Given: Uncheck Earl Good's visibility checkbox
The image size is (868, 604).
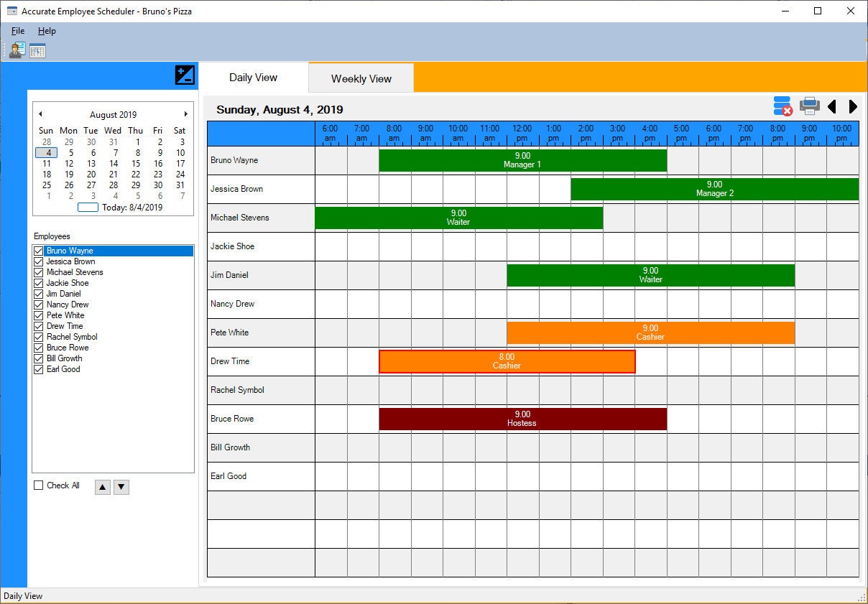Looking at the screenshot, I should [38, 369].
